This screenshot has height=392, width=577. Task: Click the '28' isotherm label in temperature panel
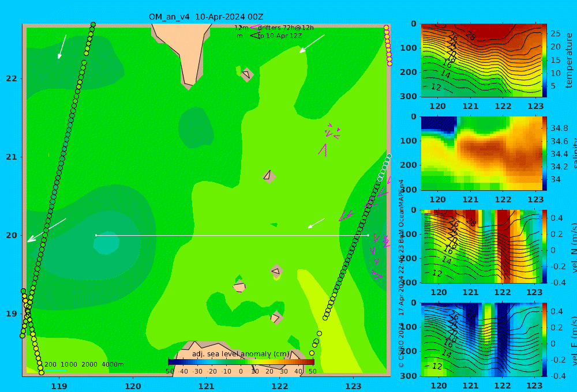coord(471,36)
